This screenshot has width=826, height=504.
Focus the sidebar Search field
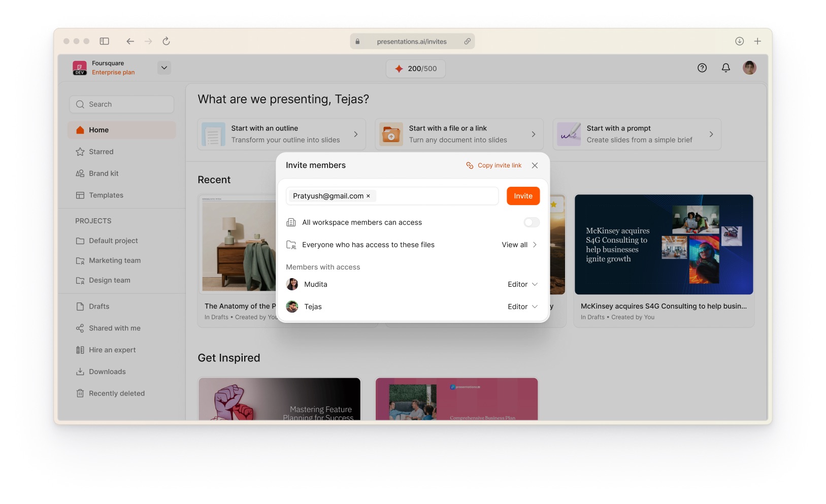click(x=122, y=104)
